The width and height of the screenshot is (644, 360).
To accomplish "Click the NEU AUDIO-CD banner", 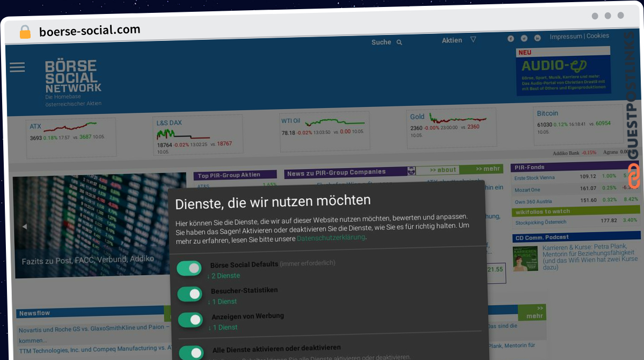I will pos(563,71).
